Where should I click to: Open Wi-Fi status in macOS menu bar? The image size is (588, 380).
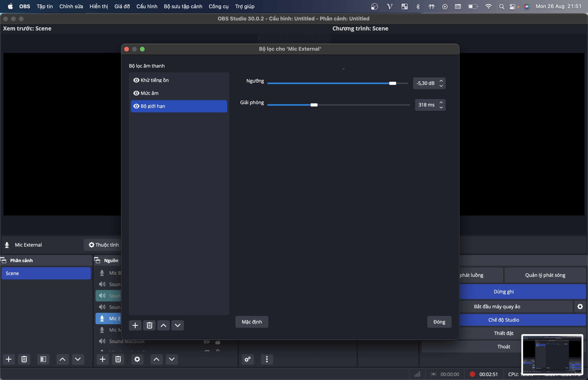click(488, 6)
